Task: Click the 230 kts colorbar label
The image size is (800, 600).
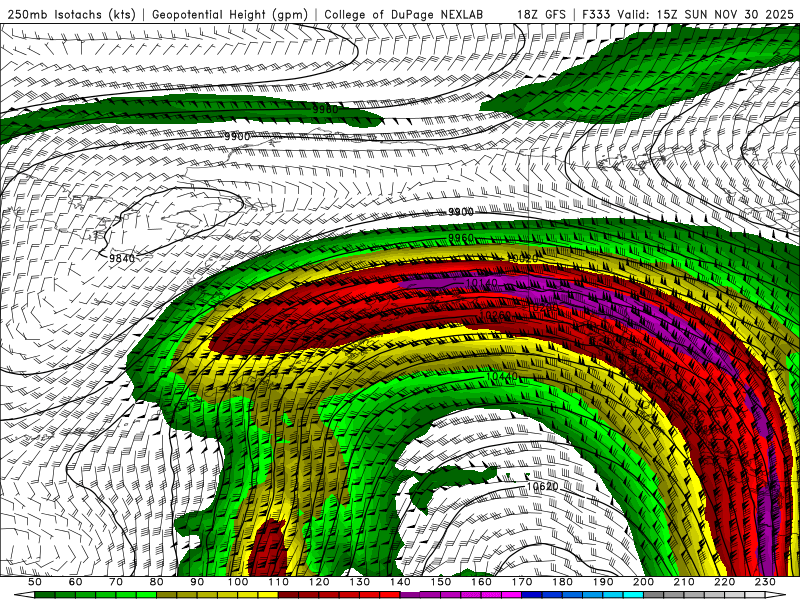Action: pos(766,582)
